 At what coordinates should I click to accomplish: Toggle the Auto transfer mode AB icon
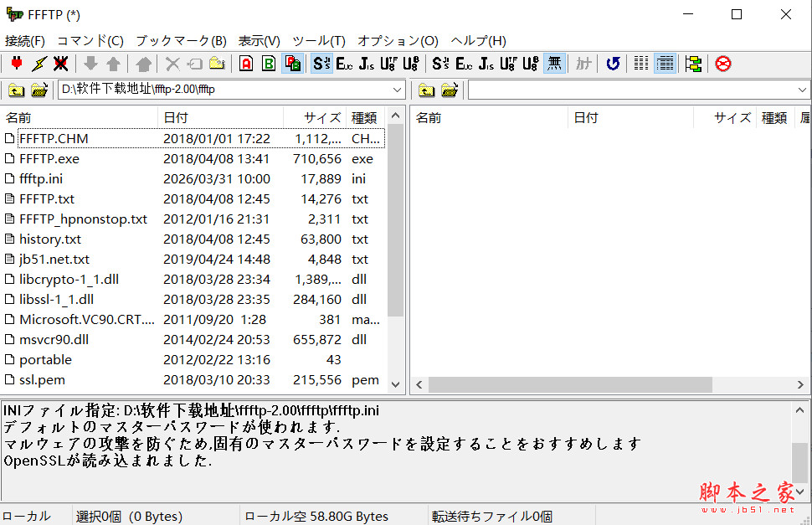293,64
